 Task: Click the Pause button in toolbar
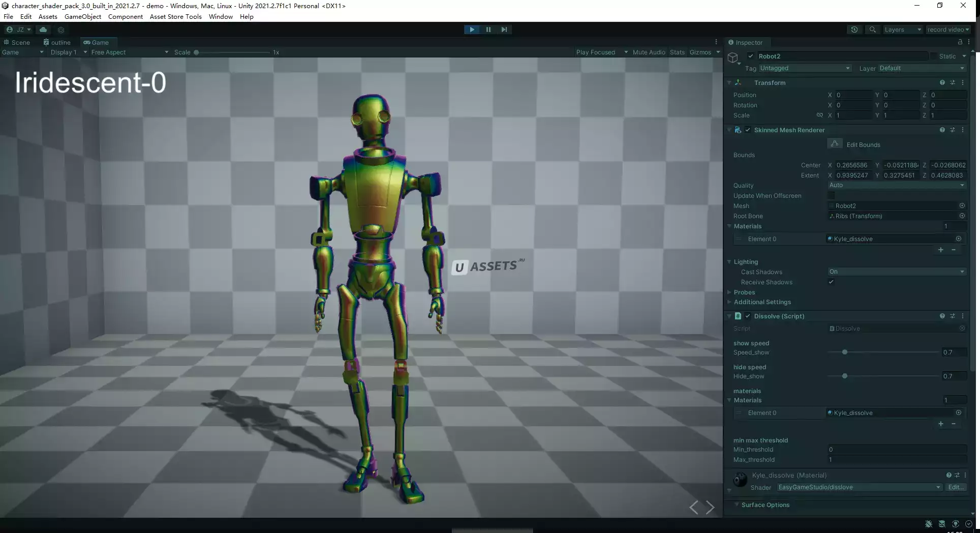coord(488,29)
